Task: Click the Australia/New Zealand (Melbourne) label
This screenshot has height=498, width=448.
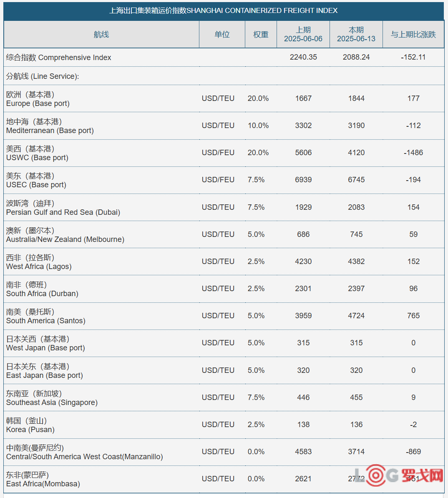Action: (x=65, y=235)
